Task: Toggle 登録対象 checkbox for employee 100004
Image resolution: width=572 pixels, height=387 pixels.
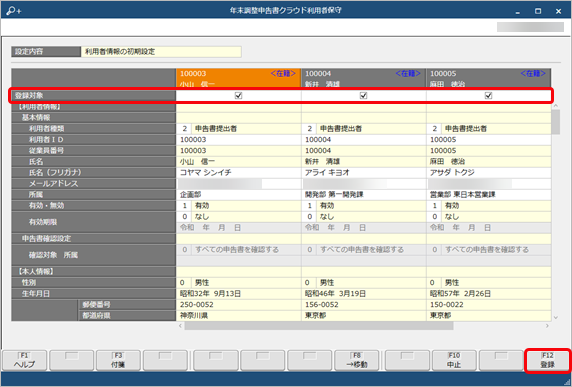Action: [363, 96]
